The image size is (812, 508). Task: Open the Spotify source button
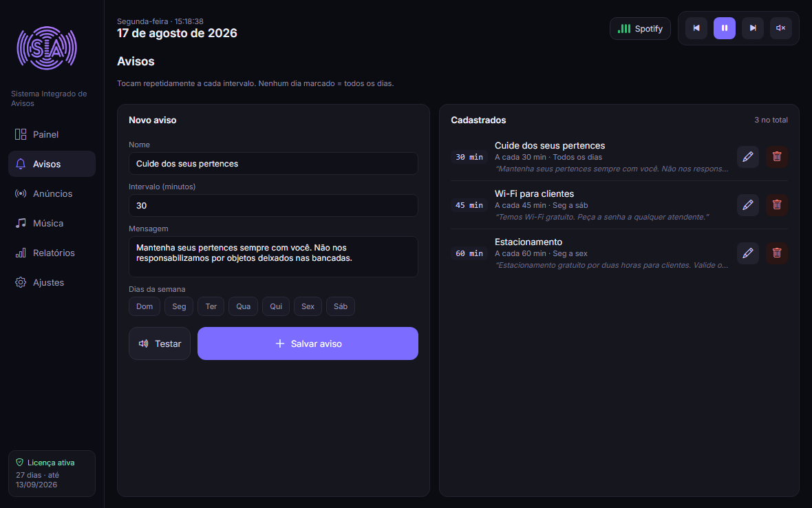[x=640, y=28]
